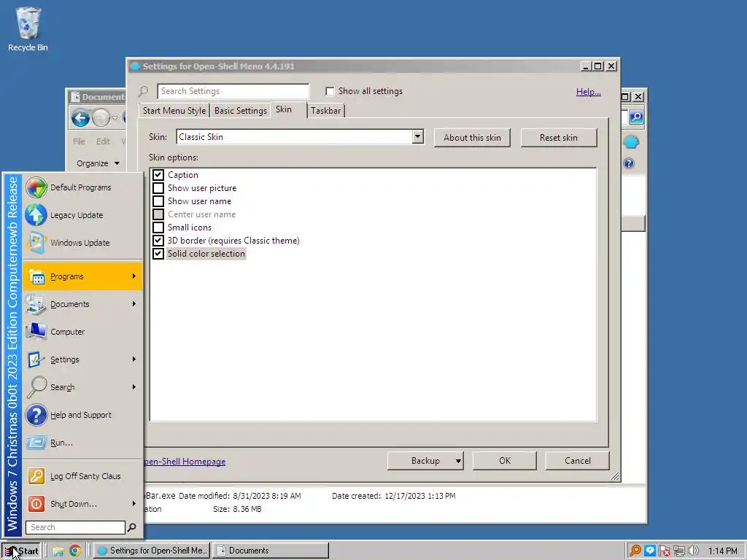The image size is (747, 560).
Task: Click the Search Settings input field
Action: pos(233,91)
